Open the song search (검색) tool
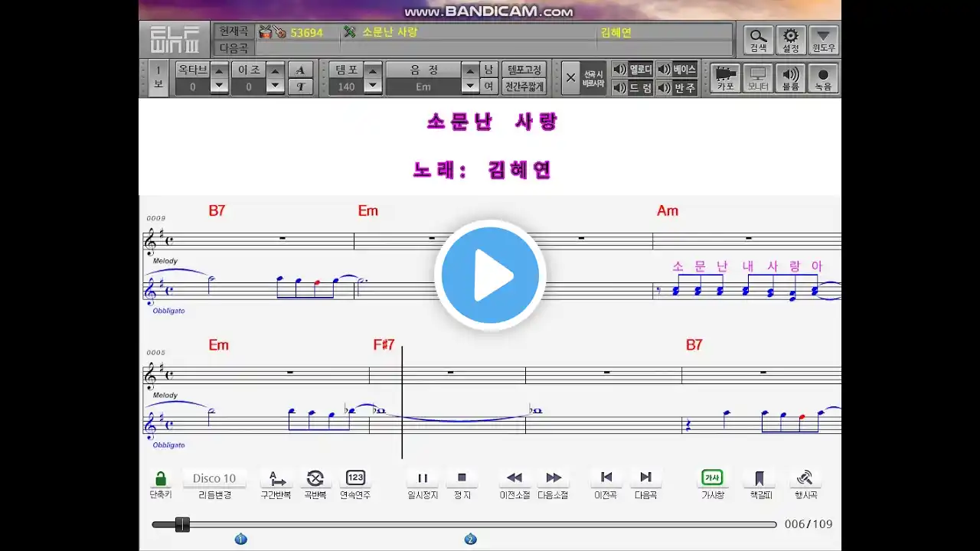This screenshot has height=551, width=980. tap(758, 40)
